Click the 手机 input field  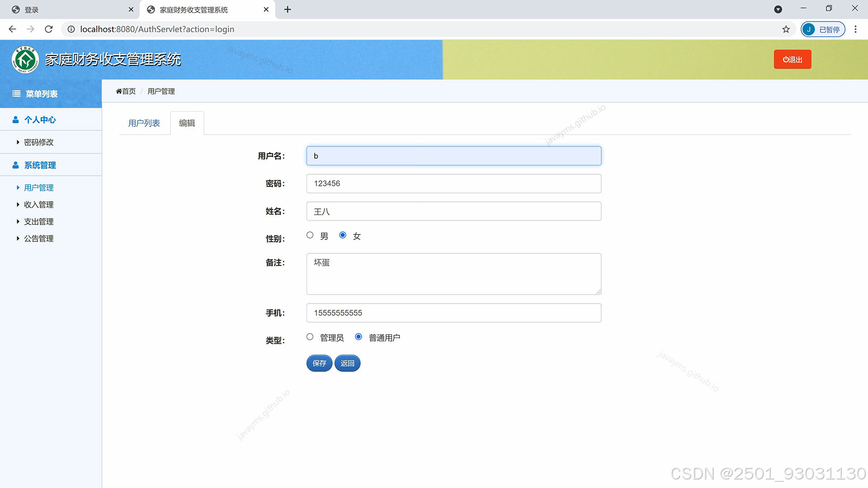click(x=453, y=313)
